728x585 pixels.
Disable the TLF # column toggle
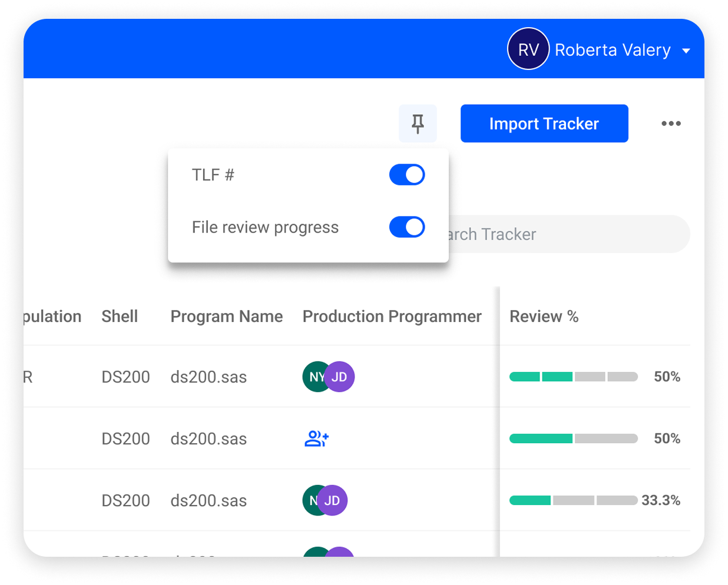pyautogui.click(x=407, y=174)
